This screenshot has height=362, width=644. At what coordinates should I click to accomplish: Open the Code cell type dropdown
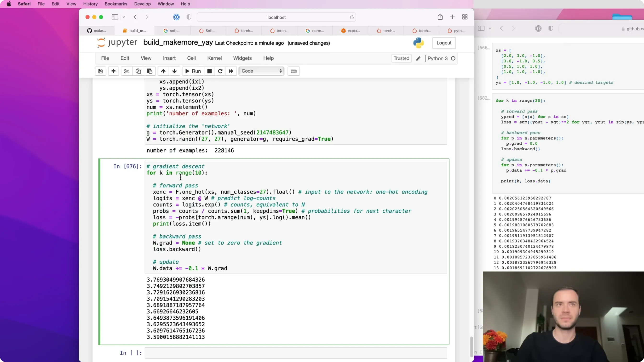pyautogui.click(x=261, y=71)
